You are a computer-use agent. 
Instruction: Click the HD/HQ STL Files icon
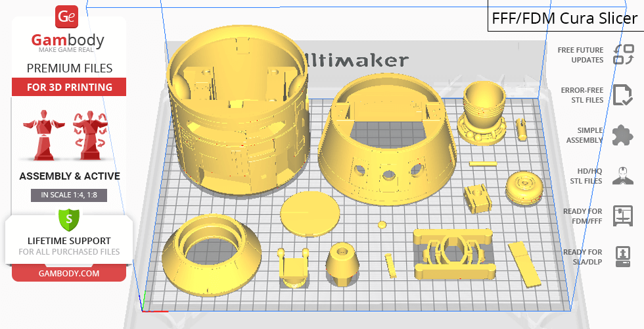tap(622, 176)
